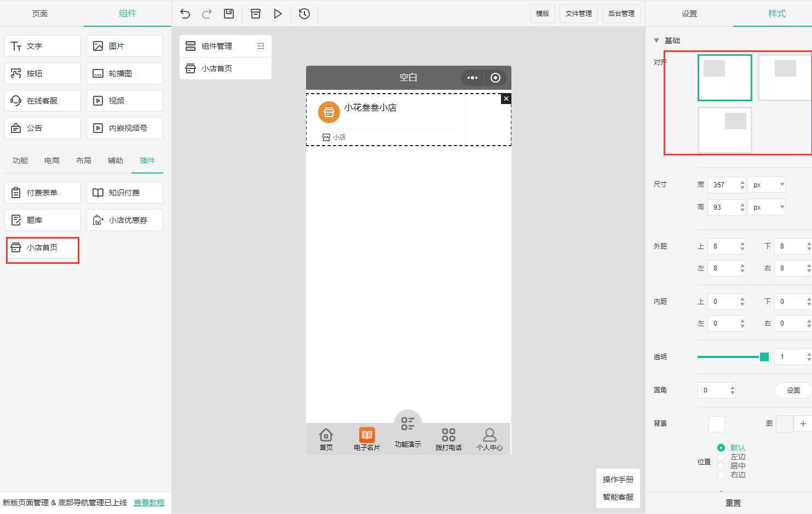
Task: Collapse the 组件管理 panel icon
Action: point(261,46)
